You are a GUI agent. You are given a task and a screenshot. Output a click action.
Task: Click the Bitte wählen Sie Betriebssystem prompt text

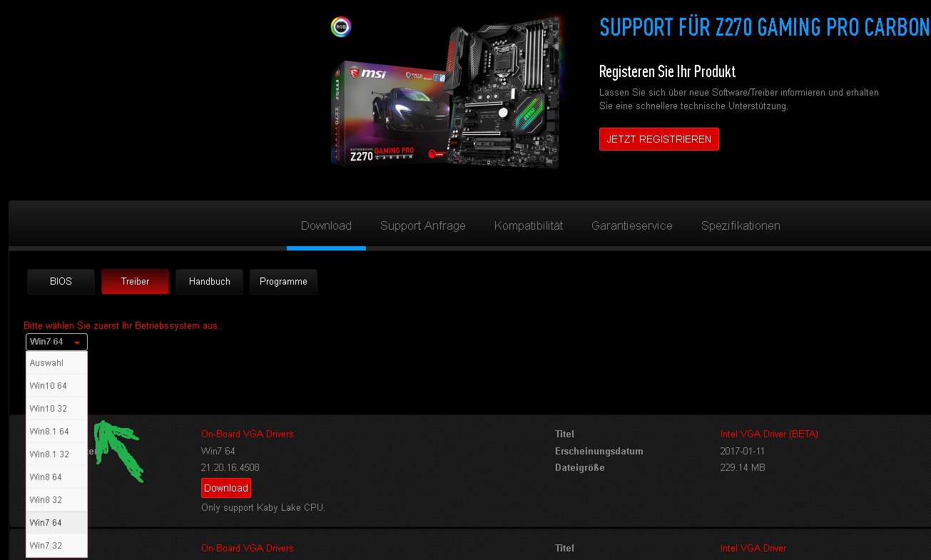pos(123,325)
